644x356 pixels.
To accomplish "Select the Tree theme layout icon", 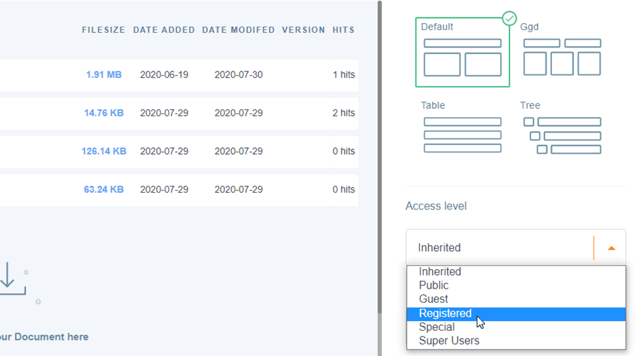I will click(x=561, y=135).
